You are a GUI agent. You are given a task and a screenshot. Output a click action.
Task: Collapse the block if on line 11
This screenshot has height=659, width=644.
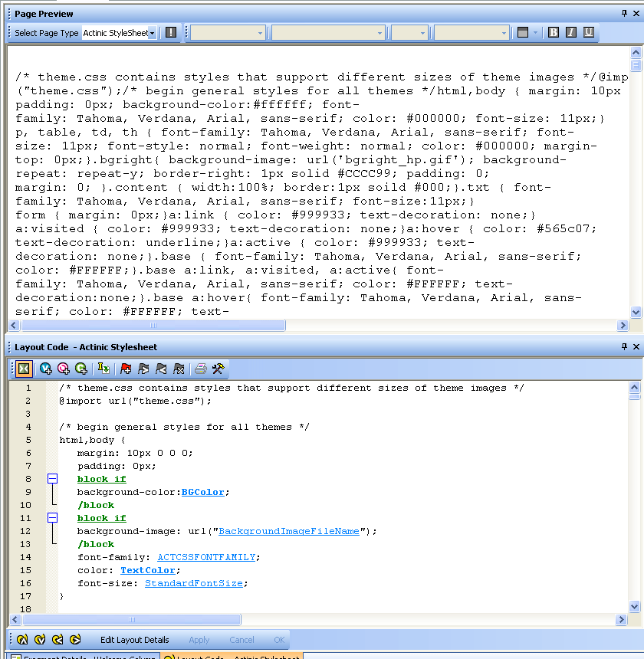pyautogui.click(x=53, y=518)
